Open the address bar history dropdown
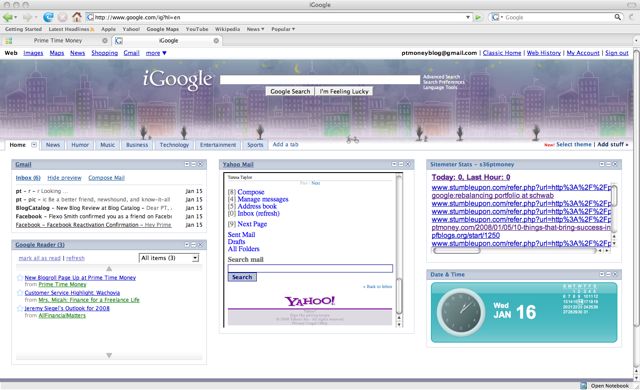 coord(468,18)
